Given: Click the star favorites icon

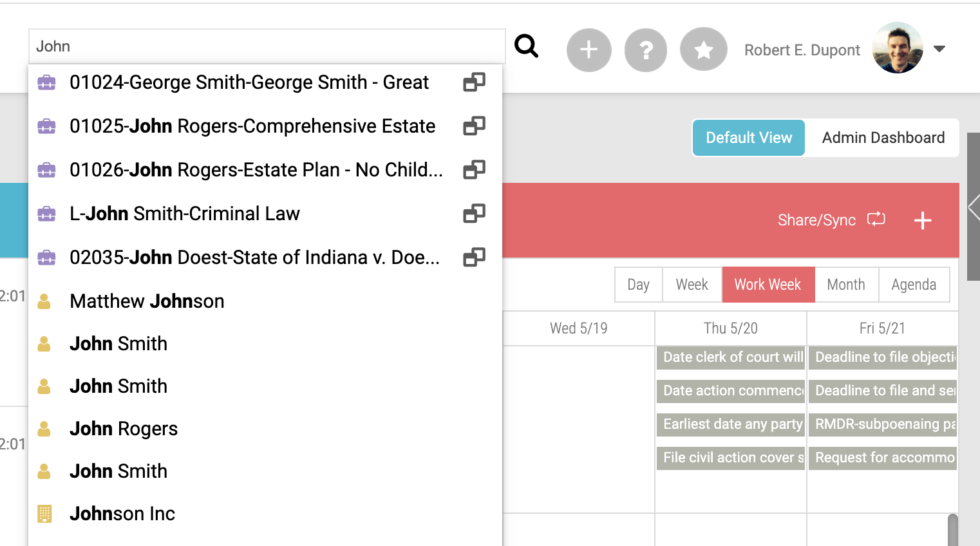Looking at the screenshot, I should (704, 50).
